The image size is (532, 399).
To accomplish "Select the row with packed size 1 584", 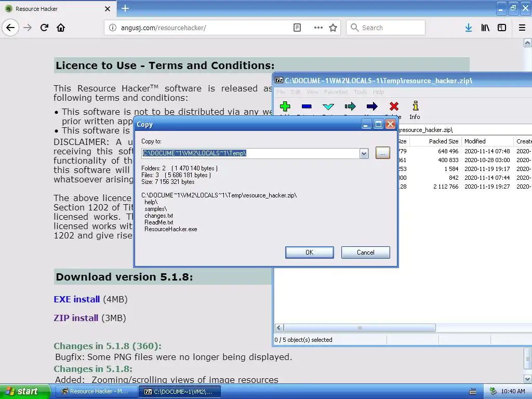I will (465, 169).
